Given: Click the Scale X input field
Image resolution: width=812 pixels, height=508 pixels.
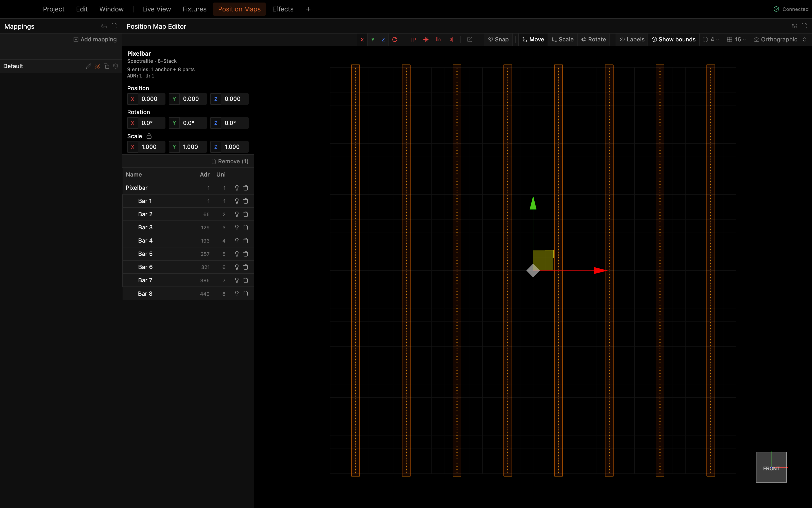Looking at the screenshot, I should click(x=146, y=147).
